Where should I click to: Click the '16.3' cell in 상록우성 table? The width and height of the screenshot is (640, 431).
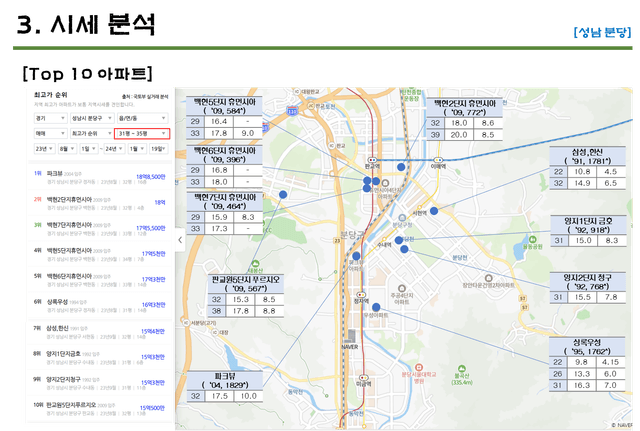point(582,385)
